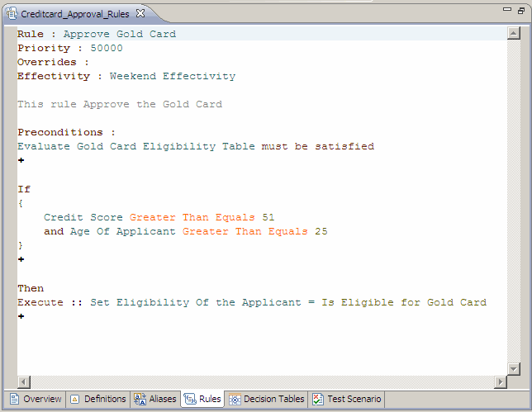The image size is (532, 412).
Task: Open the Overview page via its icon
Action: (14, 400)
